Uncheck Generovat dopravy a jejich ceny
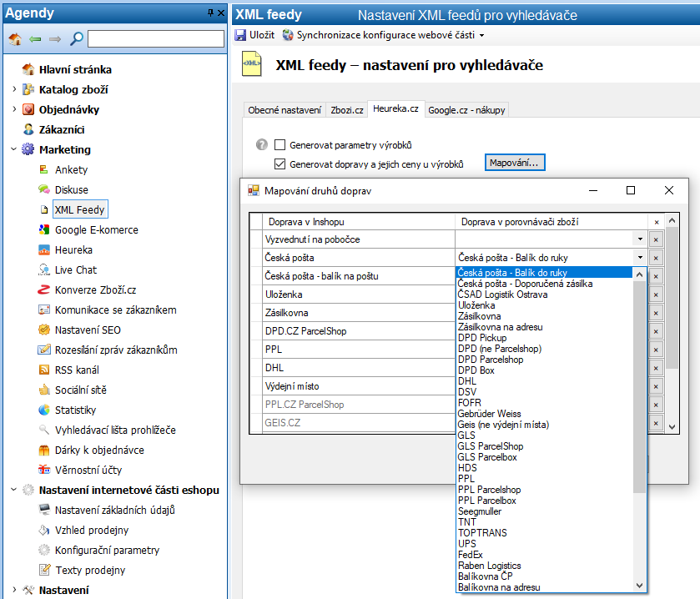This screenshot has width=700, height=599. 279,164
